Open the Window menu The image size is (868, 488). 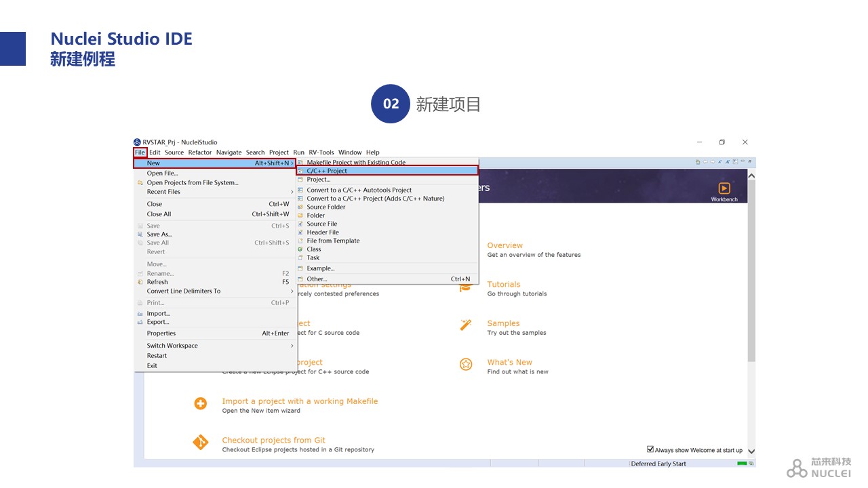350,152
